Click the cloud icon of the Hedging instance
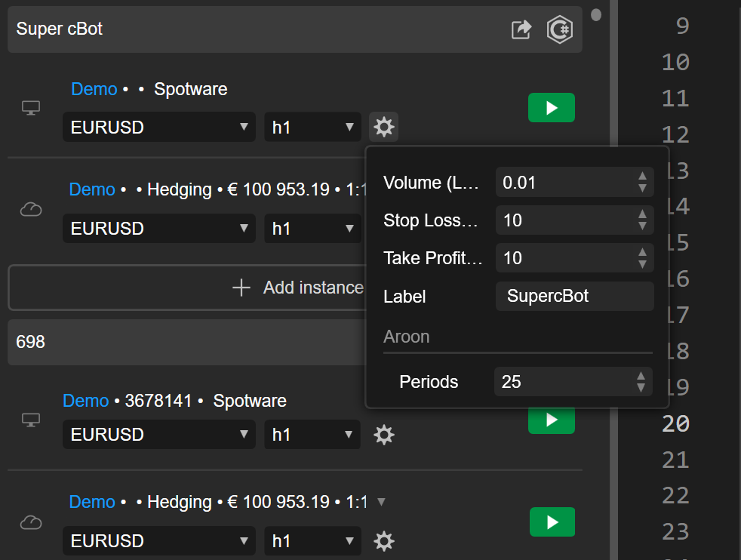 point(30,210)
